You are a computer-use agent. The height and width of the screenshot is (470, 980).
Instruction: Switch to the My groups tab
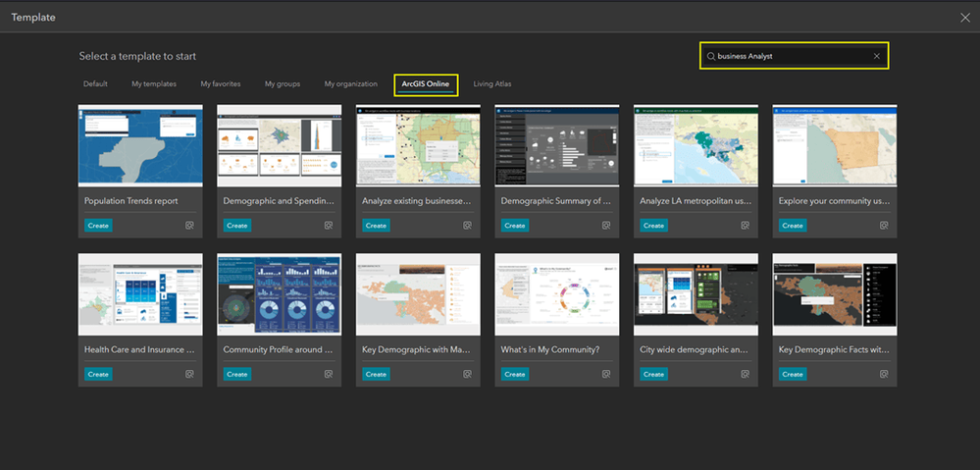click(283, 83)
